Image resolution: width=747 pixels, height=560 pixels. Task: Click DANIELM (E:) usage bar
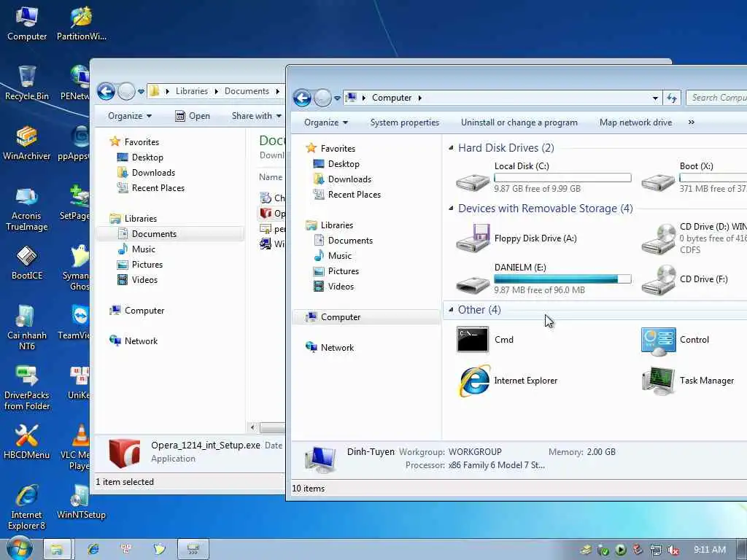(x=562, y=279)
